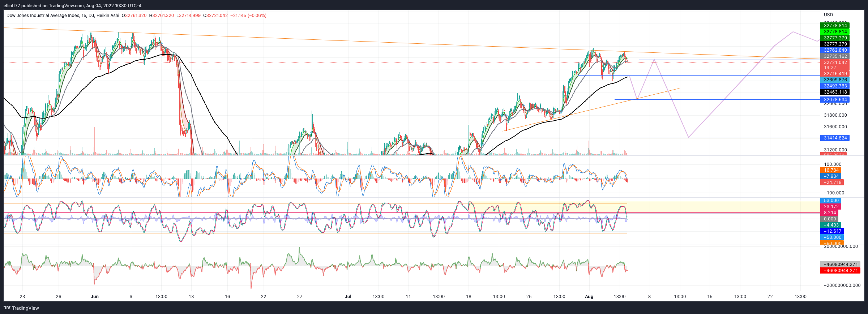Click the current price label 32721.042
The image size is (868, 314).
pos(835,63)
